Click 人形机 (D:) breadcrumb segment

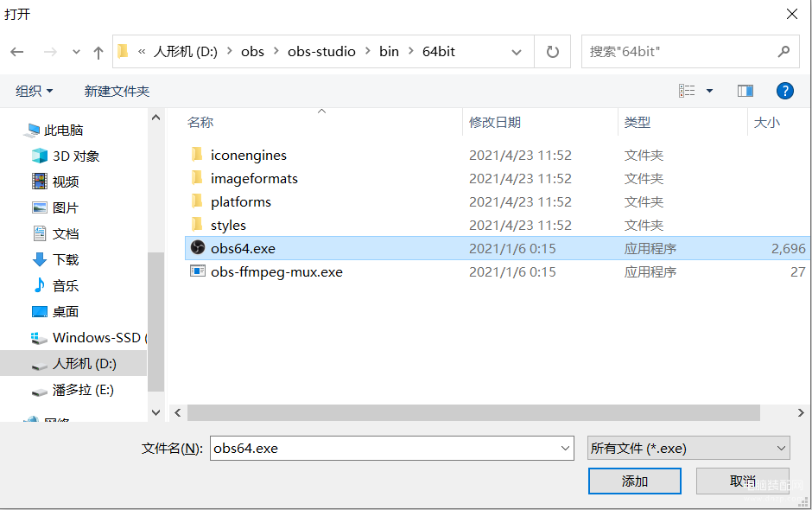click(x=186, y=51)
